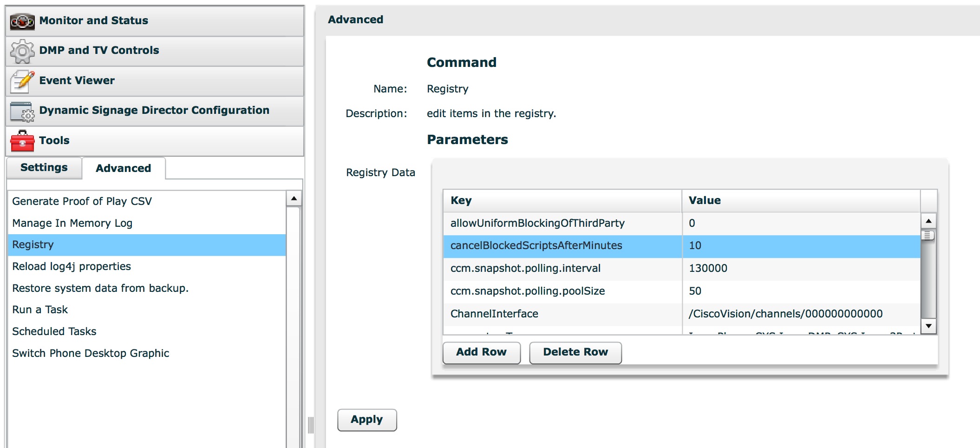Click the allowUniformBlockingOfThirdParty key cell

562,224
